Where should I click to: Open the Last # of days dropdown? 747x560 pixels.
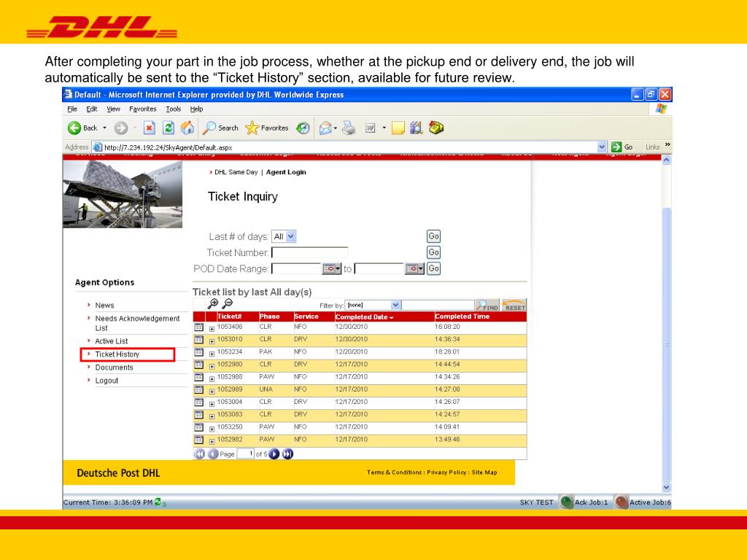[290, 236]
